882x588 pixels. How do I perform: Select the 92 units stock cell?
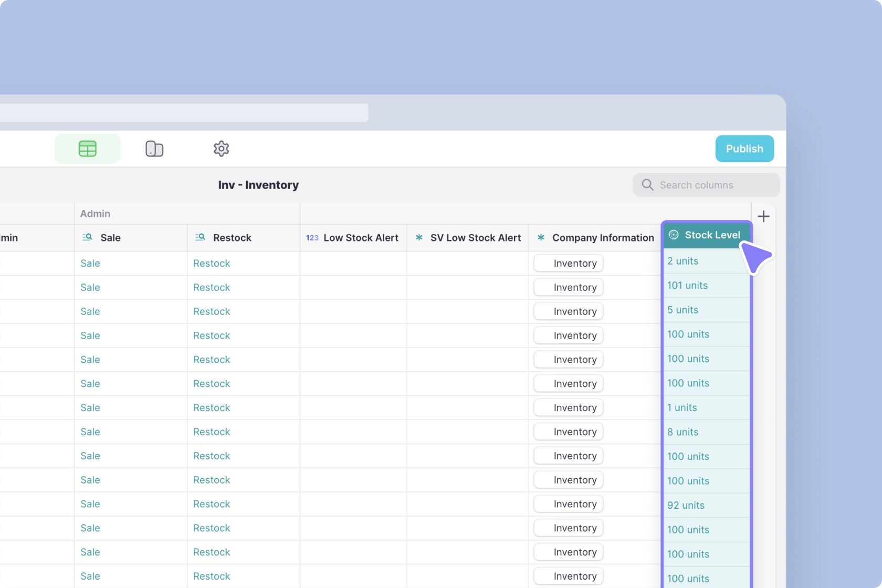686,505
